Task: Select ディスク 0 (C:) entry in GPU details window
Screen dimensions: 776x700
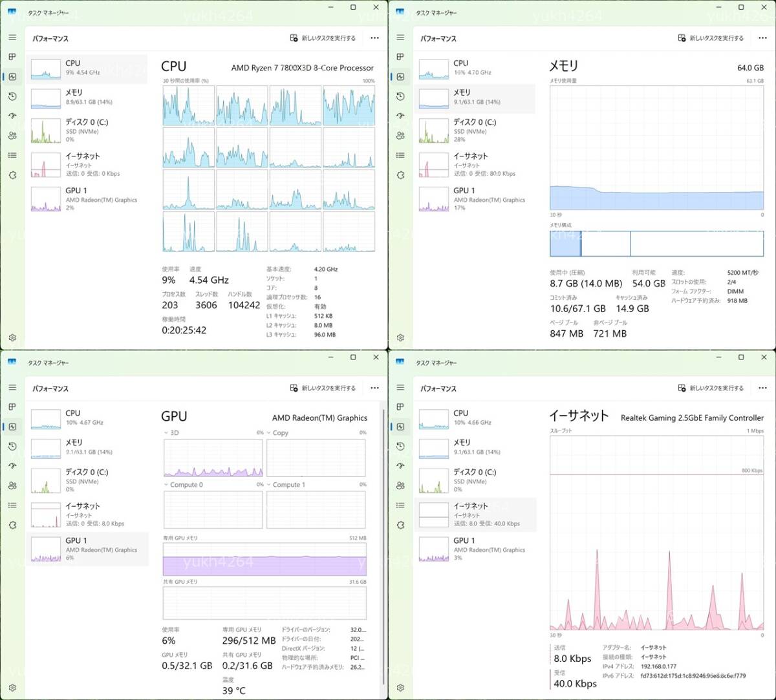Action: coord(87,480)
